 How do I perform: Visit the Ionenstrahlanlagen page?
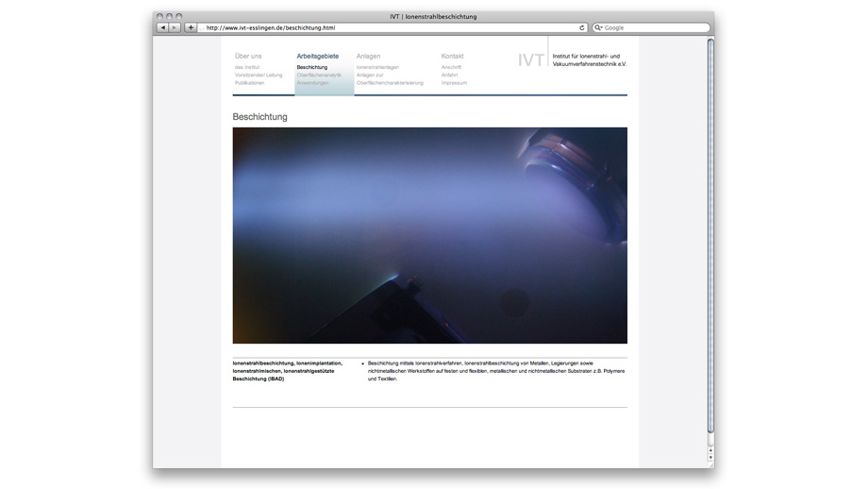pyautogui.click(x=377, y=67)
